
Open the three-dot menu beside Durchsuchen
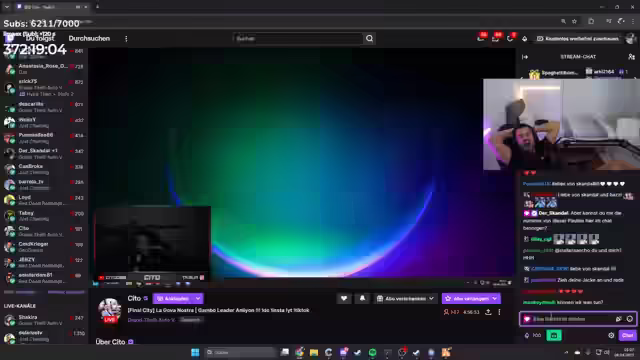click(126, 38)
